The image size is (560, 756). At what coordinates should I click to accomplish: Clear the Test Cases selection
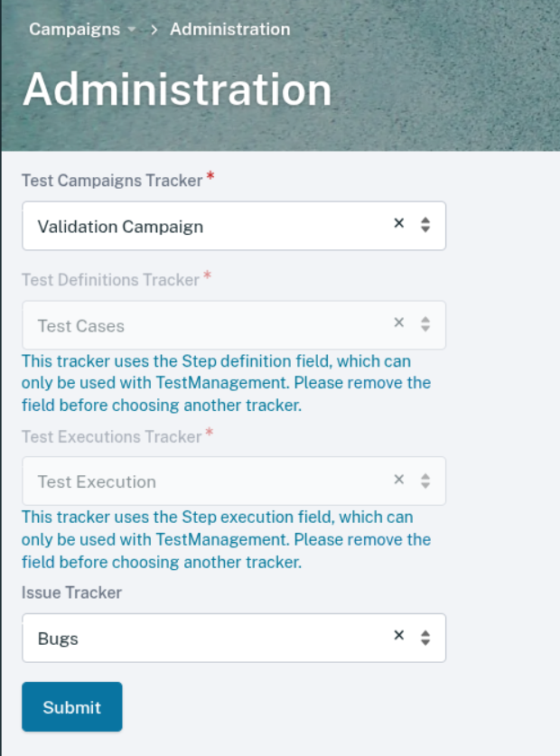[398, 323]
